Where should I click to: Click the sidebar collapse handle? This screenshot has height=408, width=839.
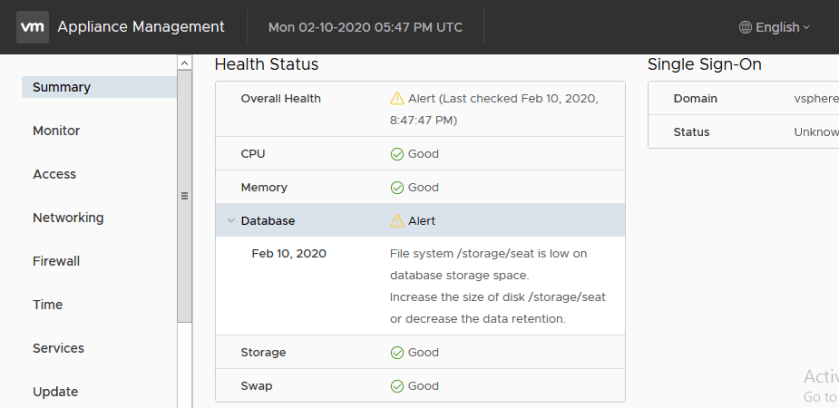[184, 196]
